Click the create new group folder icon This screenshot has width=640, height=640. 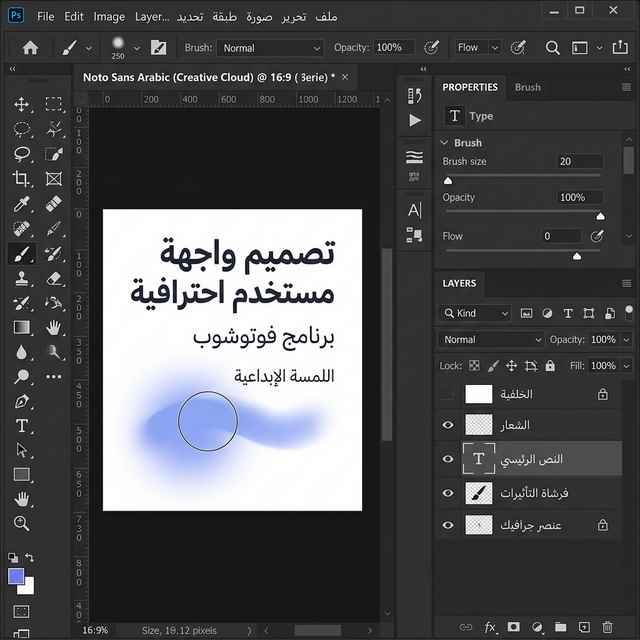[x=560, y=627]
